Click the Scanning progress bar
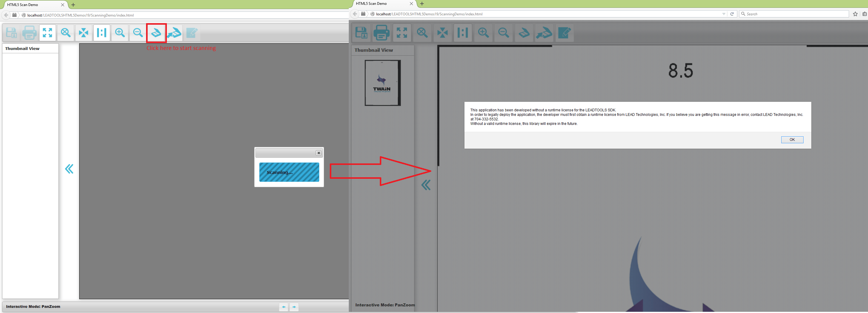 (289, 172)
